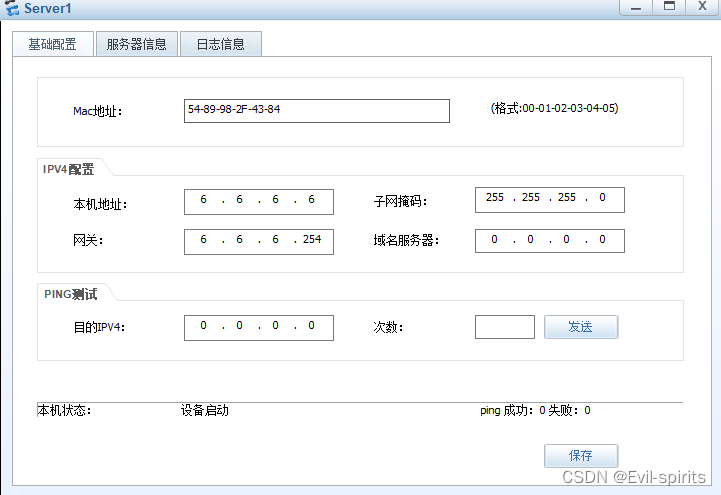The height and width of the screenshot is (495, 721).
Task: Click the ping 成功: 0 失败: 0 status
Action: point(535,410)
